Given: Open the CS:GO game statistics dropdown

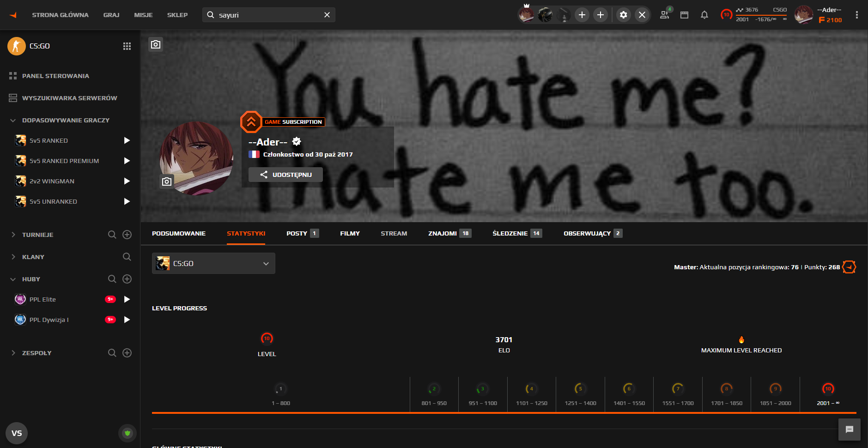Looking at the screenshot, I should (213, 263).
